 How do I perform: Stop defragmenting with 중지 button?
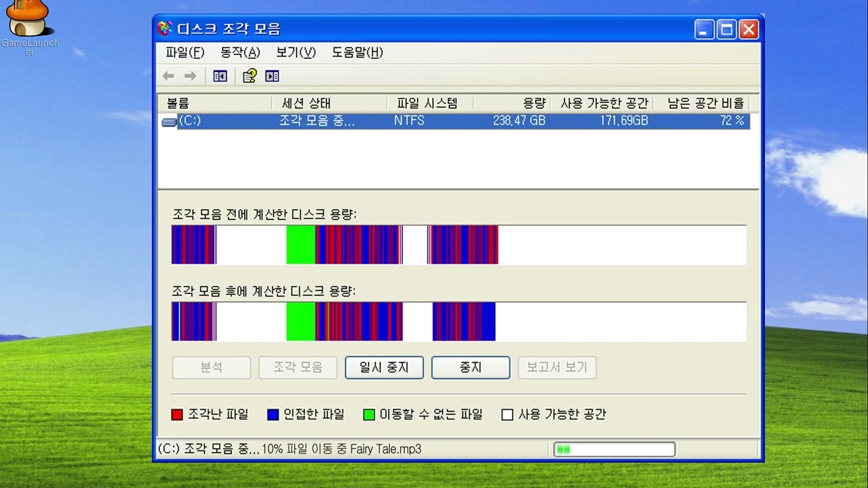[471, 367]
